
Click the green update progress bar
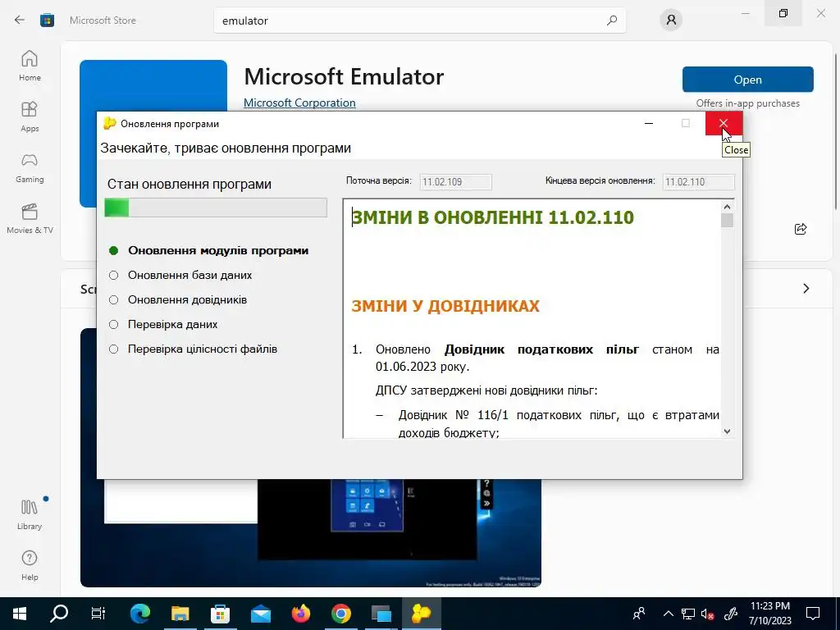click(x=216, y=208)
